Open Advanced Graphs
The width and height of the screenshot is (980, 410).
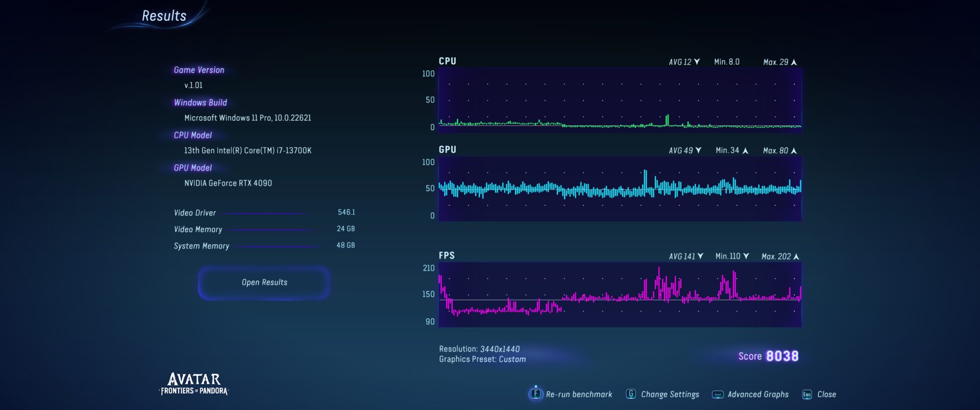coord(758,394)
